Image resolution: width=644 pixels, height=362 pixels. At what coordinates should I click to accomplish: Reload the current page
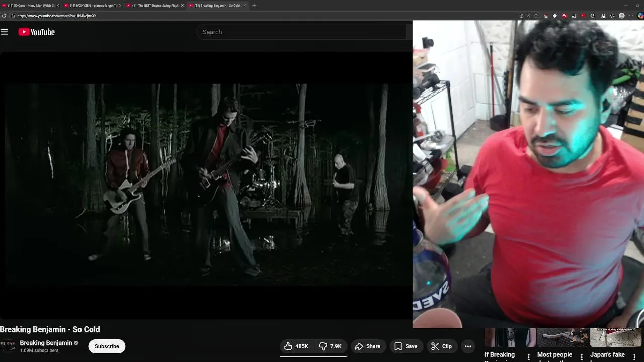(4, 16)
